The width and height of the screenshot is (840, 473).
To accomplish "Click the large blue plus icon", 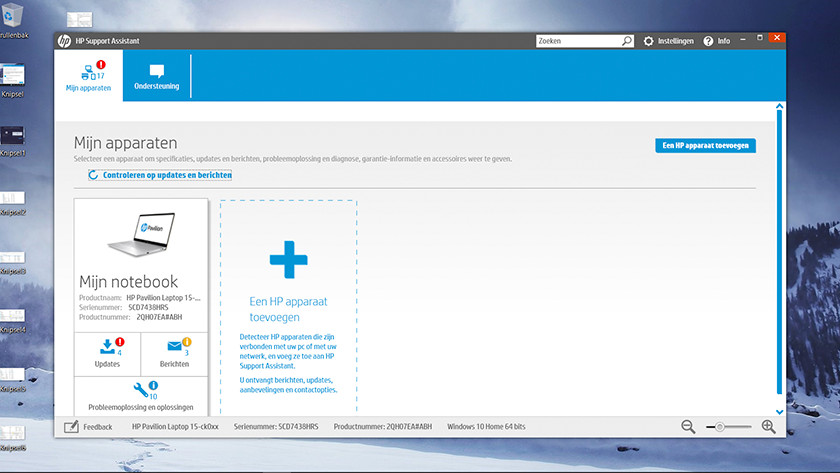I will [x=288, y=259].
